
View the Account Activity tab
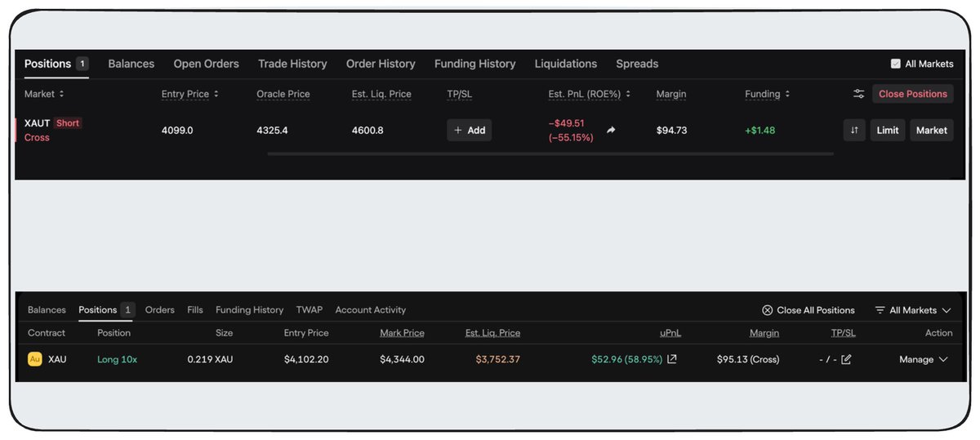tap(371, 310)
